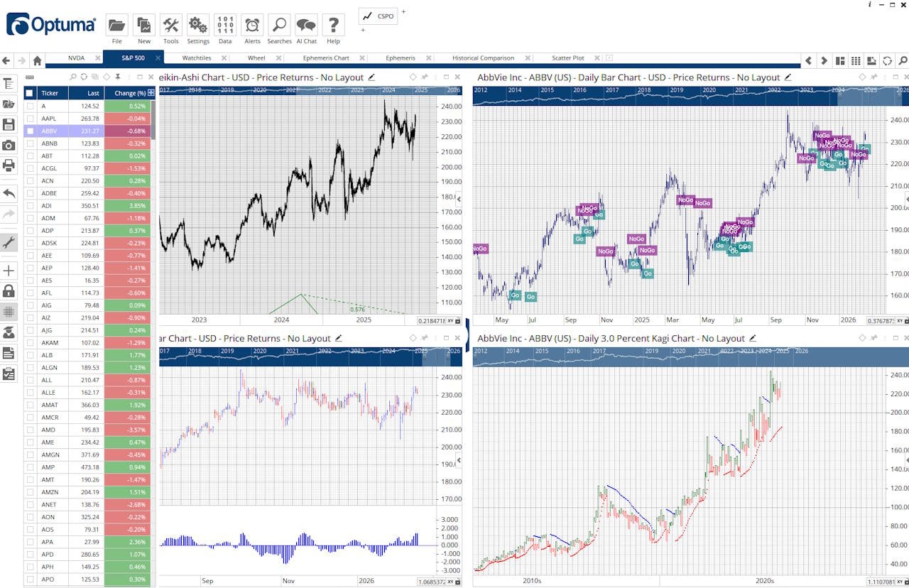Open the Data menu
This screenshot has width=909, height=588.
(x=225, y=26)
